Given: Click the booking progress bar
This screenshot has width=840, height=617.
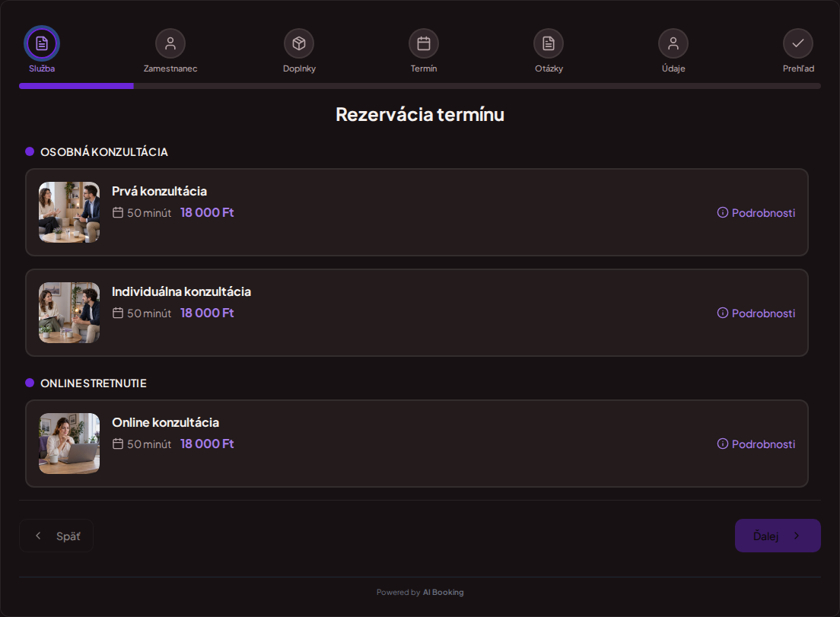Looking at the screenshot, I should click(x=420, y=86).
